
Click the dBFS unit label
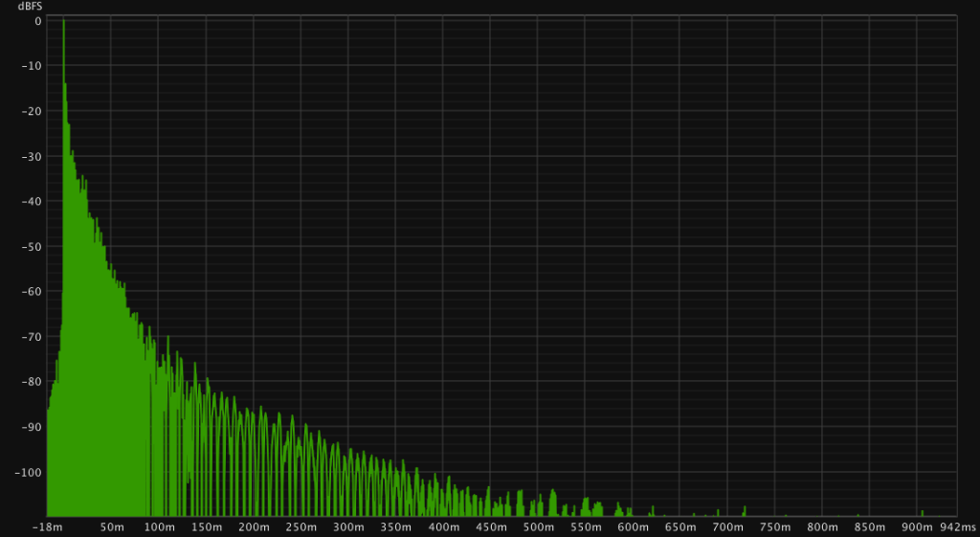(30, 6)
